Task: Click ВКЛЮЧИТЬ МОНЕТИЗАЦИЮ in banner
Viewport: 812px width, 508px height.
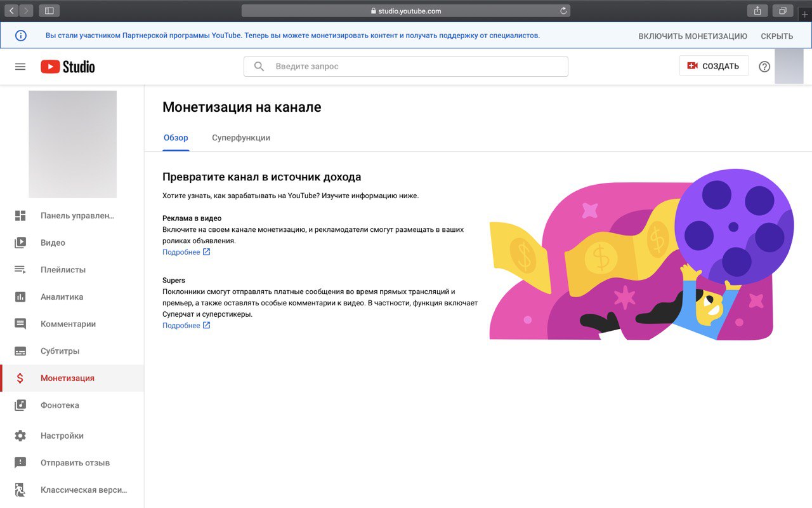Action: (x=693, y=36)
